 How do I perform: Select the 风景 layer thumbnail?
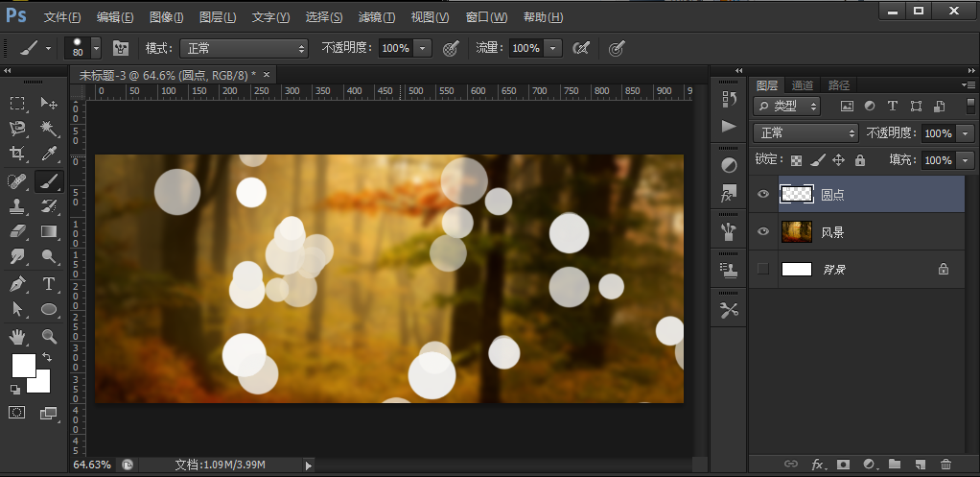pos(797,232)
